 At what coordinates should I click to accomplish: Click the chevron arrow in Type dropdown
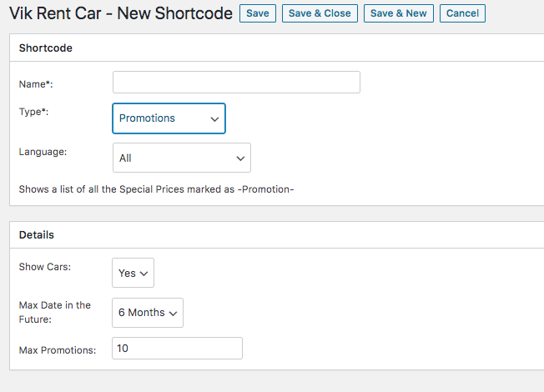(214, 119)
